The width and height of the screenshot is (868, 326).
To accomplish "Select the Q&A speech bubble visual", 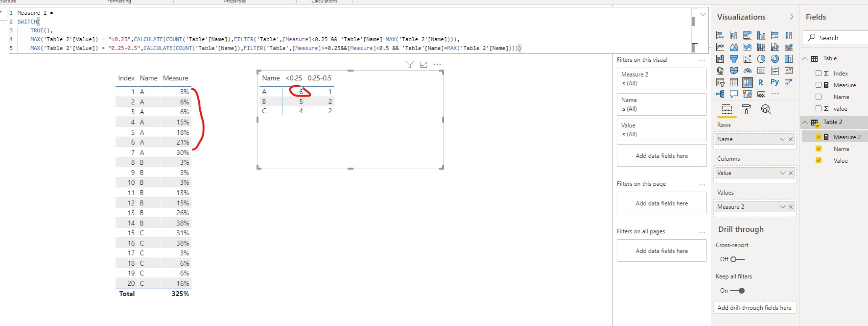I will tap(733, 94).
